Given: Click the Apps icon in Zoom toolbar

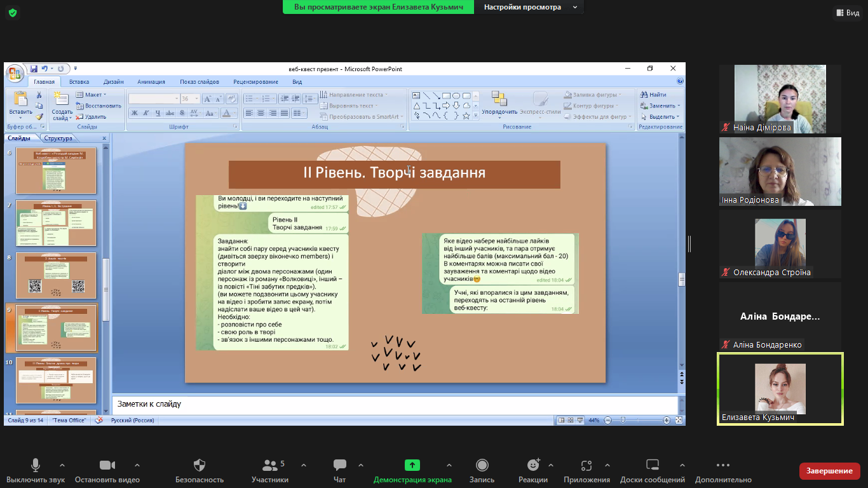Looking at the screenshot, I should pyautogui.click(x=586, y=465).
